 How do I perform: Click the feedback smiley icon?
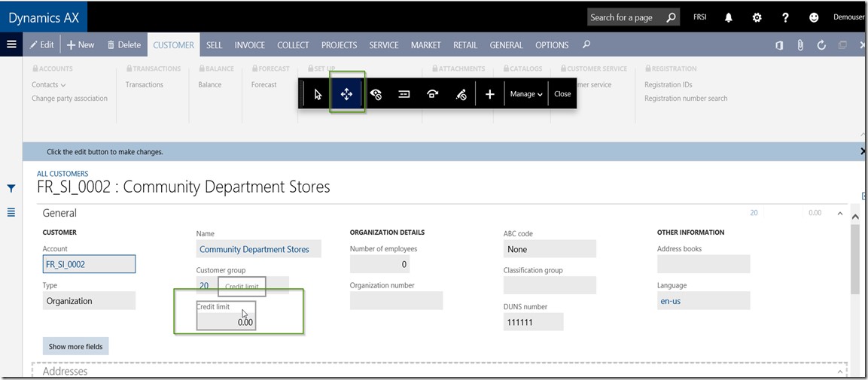[x=814, y=18]
